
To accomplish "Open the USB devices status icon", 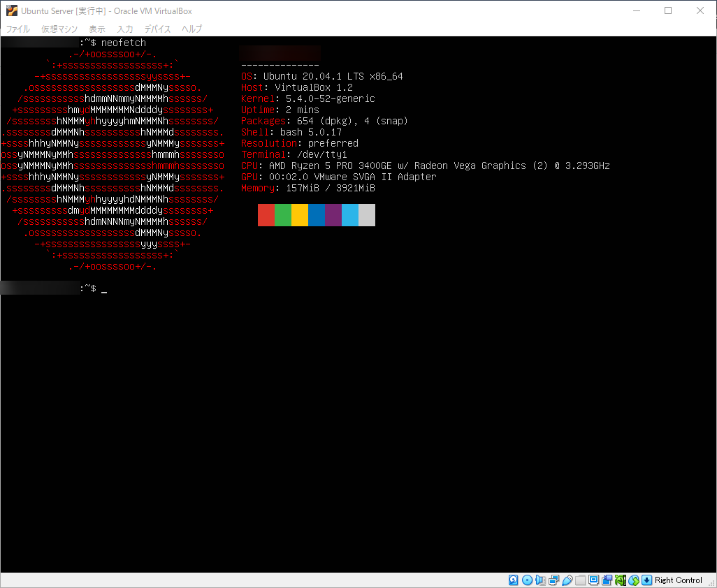I will (x=567, y=580).
